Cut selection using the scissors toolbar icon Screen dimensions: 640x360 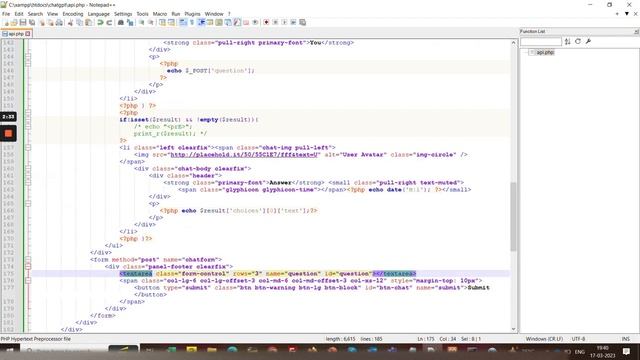coord(70,22)
